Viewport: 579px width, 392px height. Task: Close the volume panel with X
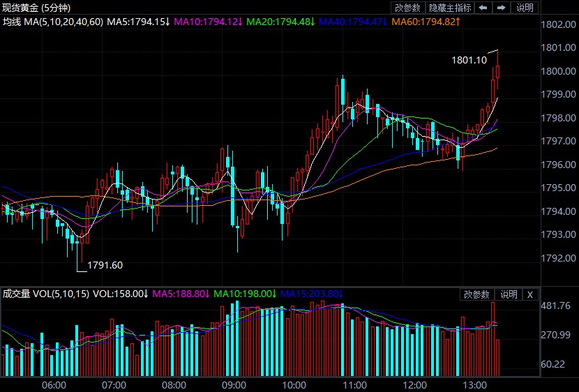tap(530, 294)
